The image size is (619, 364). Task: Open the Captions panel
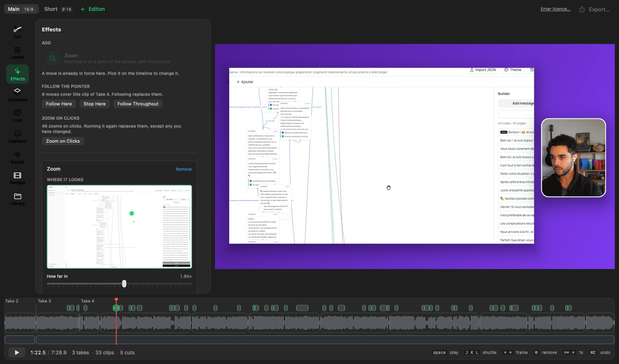pyautogui.click(x=17, y=136)
